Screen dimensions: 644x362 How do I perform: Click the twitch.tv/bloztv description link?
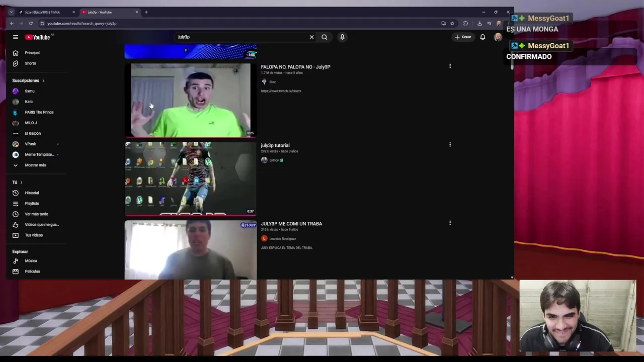coord(281,91)
